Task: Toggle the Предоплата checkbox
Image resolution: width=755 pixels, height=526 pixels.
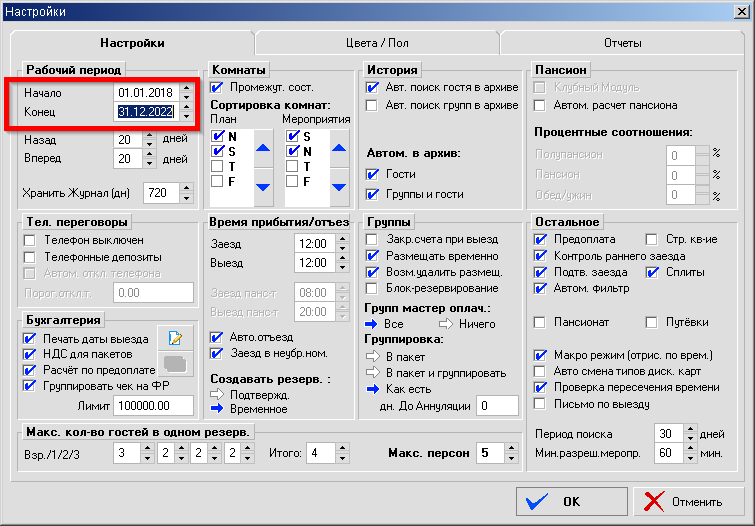Action: click(541, 240)
